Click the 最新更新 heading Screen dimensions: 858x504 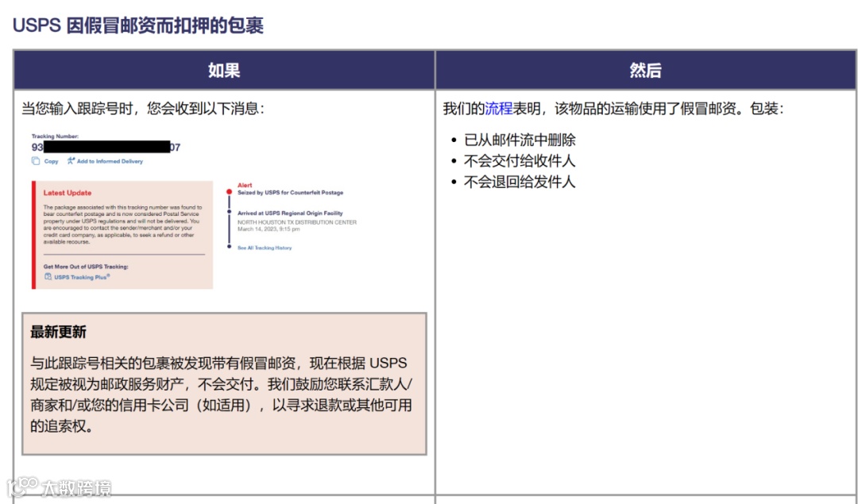[x=58, y=332]
